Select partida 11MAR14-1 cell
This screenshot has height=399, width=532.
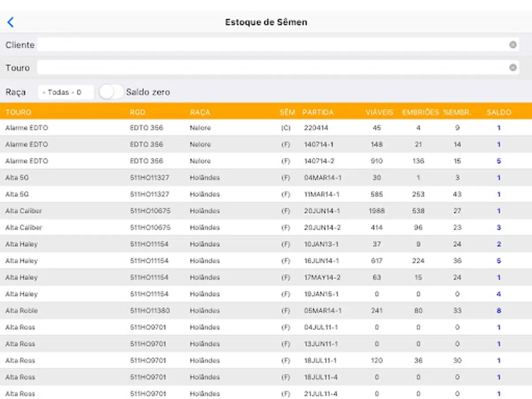coord(322,195)
